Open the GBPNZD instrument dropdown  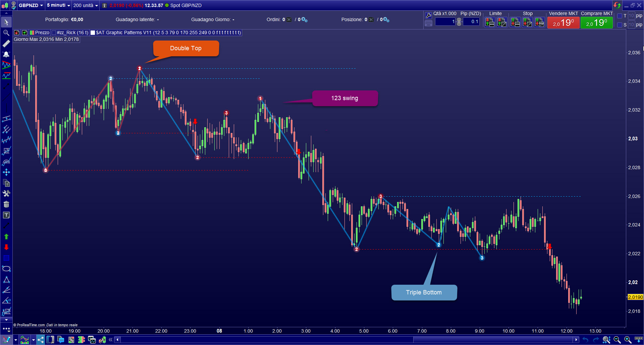click(x=30, y=5)
